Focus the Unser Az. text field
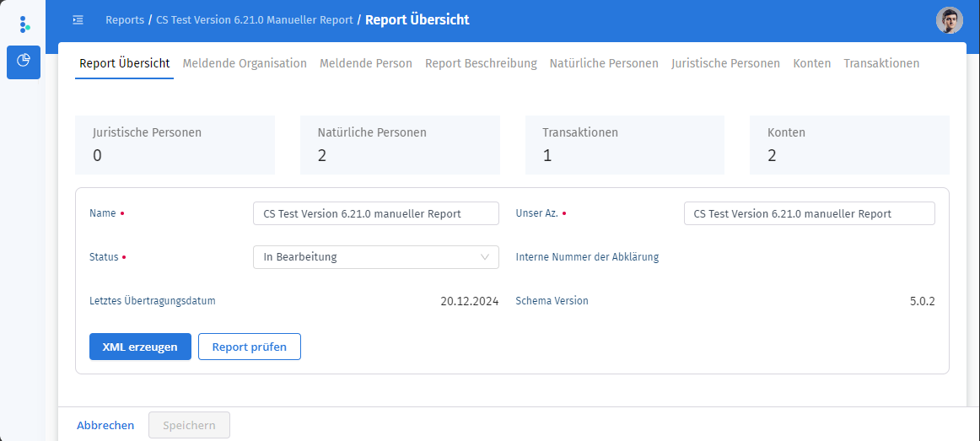The height and width of the screenshot is (441, 980). click(x=809, y=213)
